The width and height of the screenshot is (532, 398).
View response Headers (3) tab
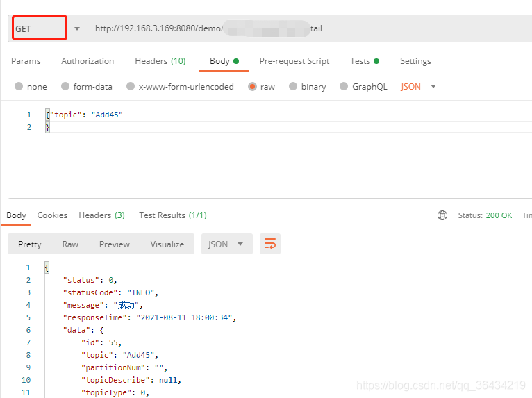pyautogui.click(x=102, y=215)
